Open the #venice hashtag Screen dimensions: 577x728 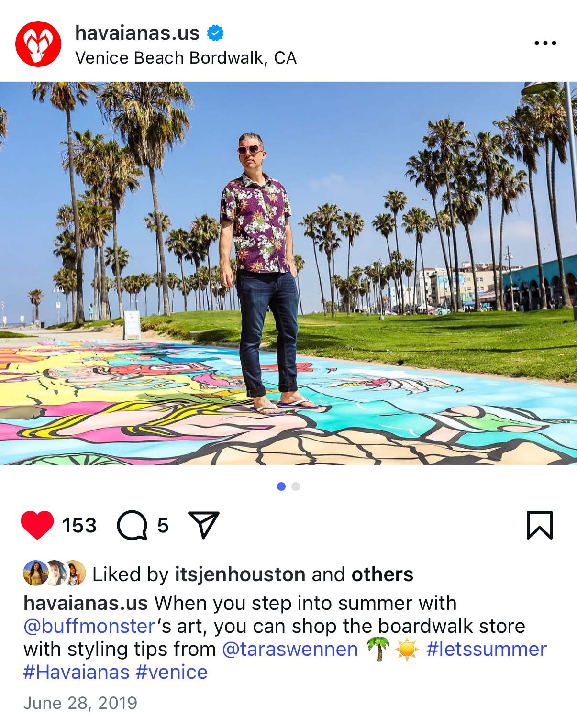172,672
